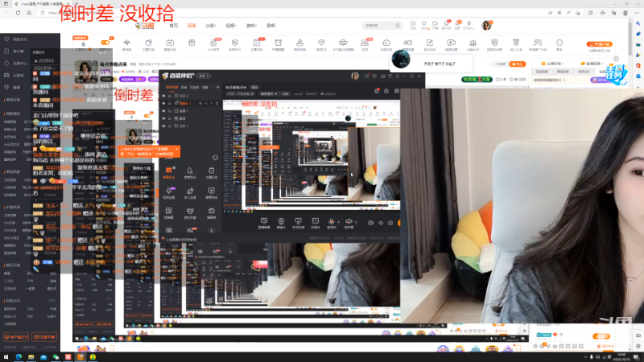Click the two-people fans icon in streamer toolbar

tap(365, 43)
